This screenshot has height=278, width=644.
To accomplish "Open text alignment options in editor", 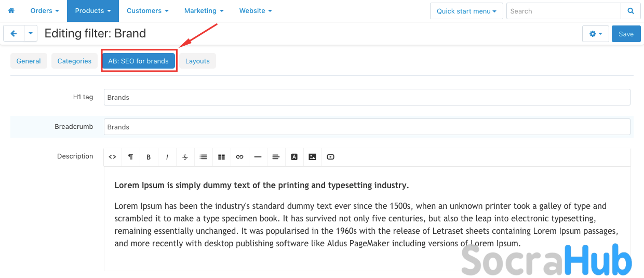I will (276, 157).
